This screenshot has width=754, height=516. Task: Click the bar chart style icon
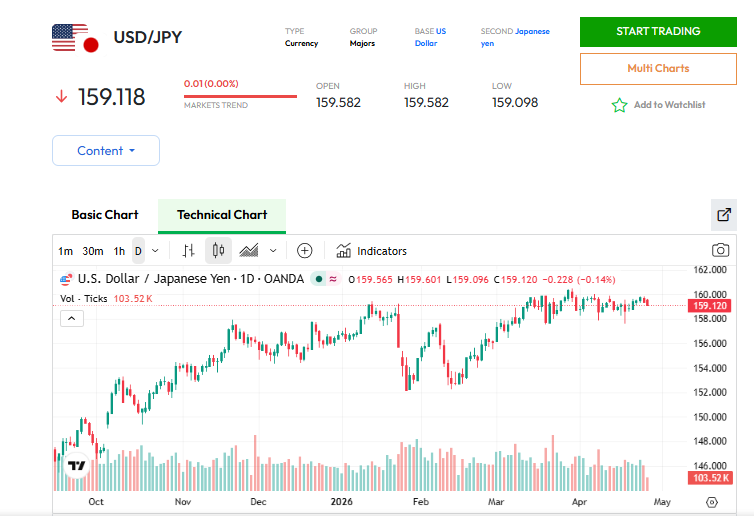click(188, 250)
